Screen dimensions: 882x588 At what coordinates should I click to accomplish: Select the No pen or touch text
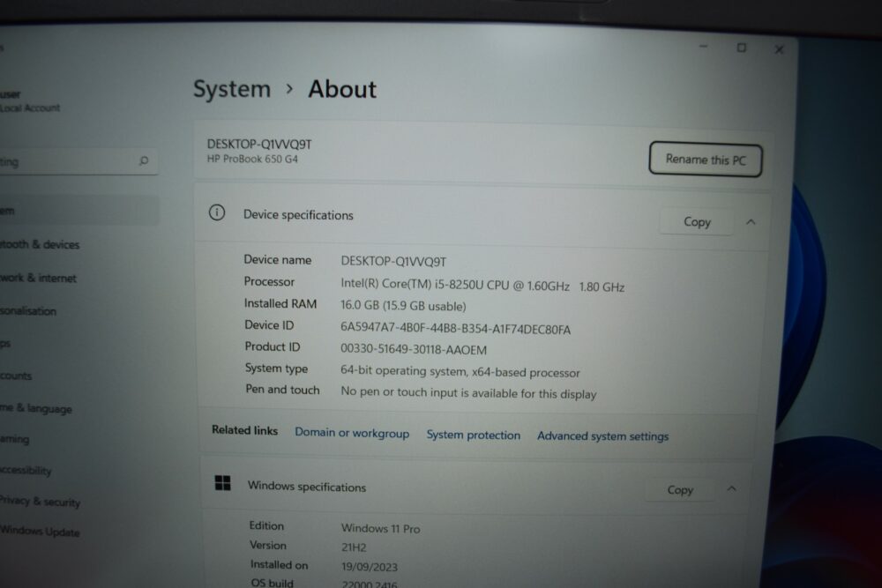click(468, 393)
